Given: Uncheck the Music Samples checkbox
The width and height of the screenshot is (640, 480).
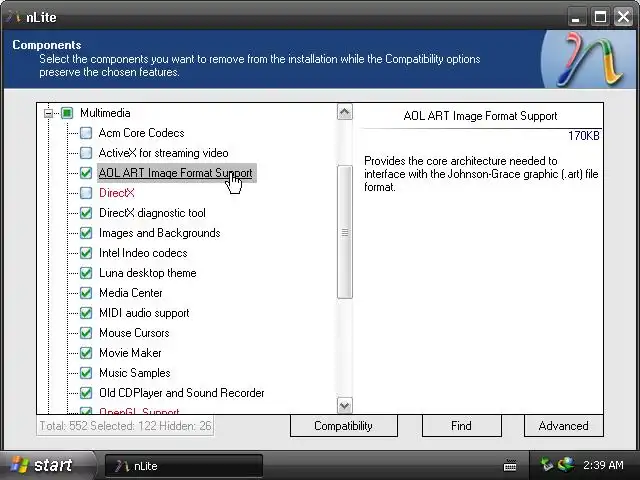Looking at the screenshot, I should (86, 373).
